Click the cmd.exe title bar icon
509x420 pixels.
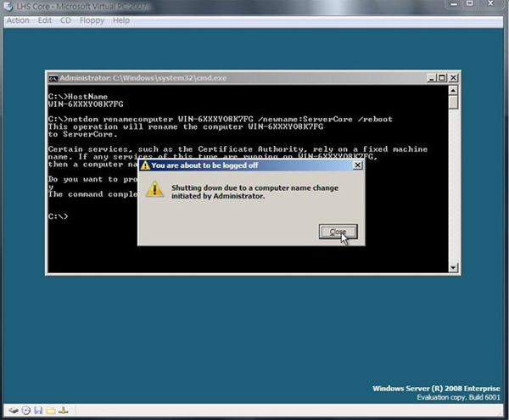coord(52,77)
